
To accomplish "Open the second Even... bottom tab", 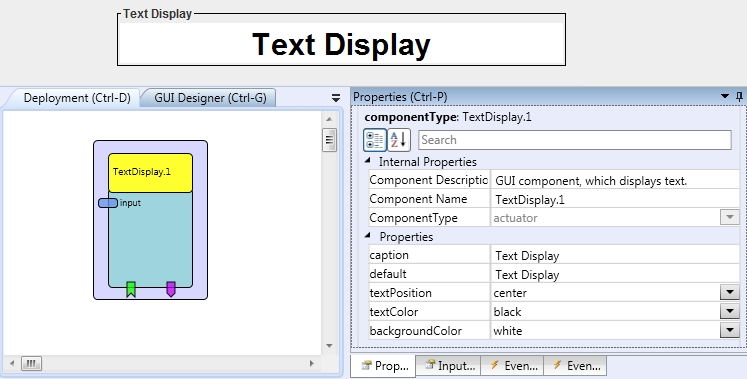I will coord(575,366).
